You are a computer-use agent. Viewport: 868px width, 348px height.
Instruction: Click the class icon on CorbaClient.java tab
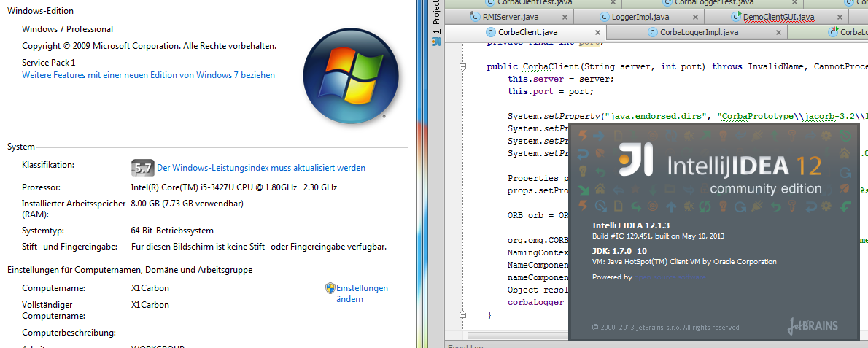coord(490,32)
